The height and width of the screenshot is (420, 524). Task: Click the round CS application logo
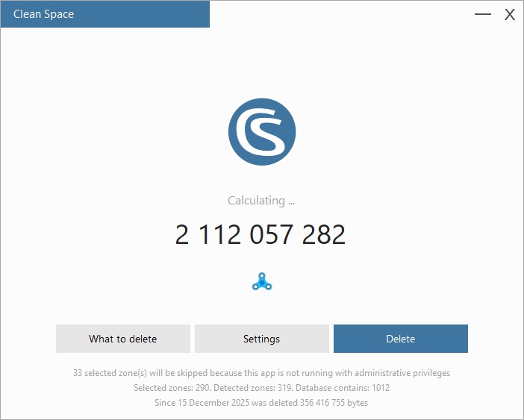[262, 131]
